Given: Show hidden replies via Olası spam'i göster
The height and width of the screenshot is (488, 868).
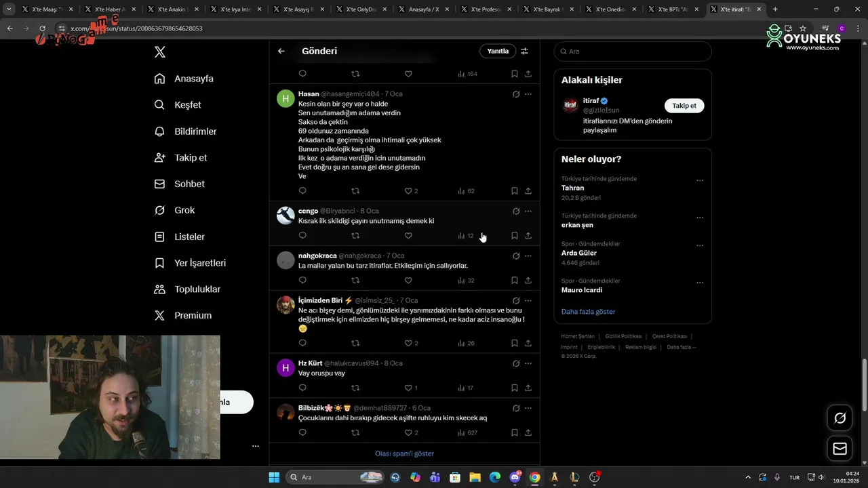Looking at the screenshot, I should (404, 453).
